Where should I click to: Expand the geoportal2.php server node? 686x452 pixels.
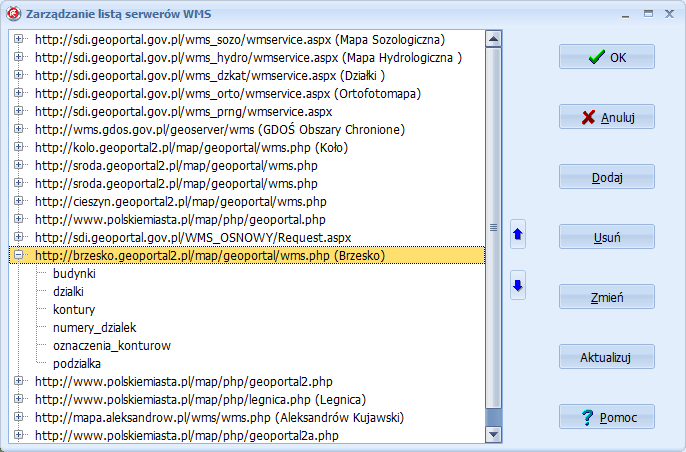click(x=18, y=381)
